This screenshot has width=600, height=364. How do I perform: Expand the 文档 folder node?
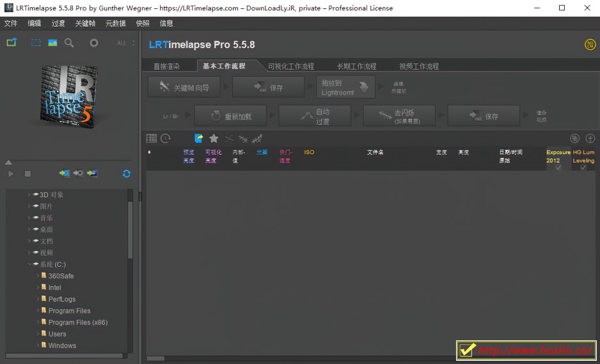point(29,241)
